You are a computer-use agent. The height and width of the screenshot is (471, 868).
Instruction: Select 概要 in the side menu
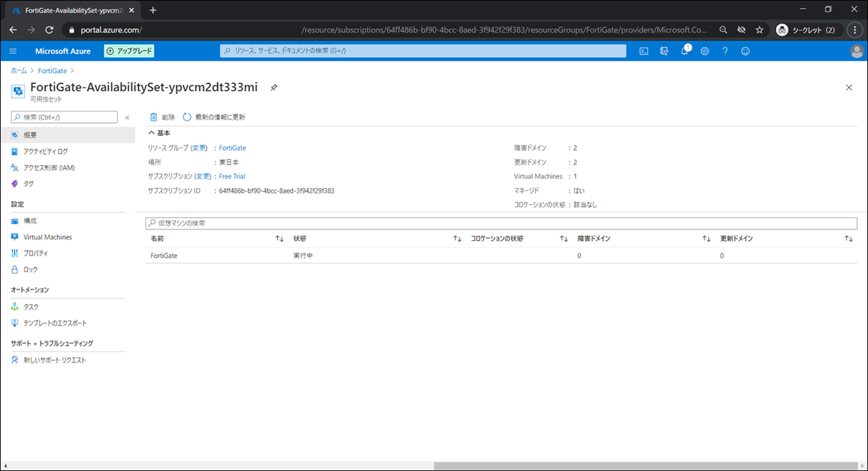click(67, 135)
